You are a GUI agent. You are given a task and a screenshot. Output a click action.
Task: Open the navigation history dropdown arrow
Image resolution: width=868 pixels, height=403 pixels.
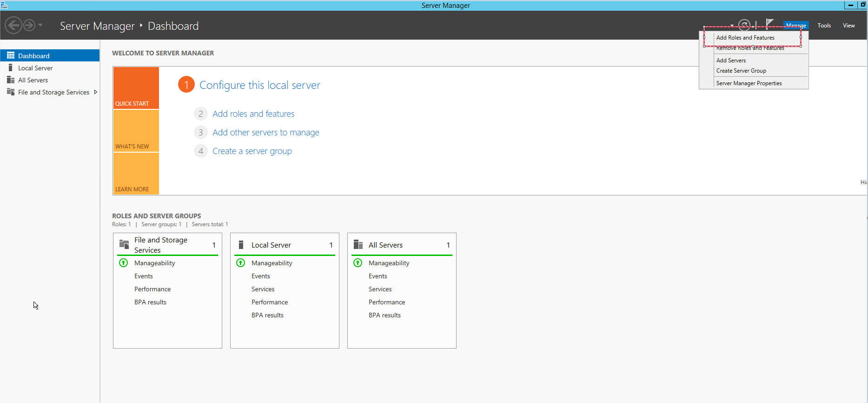pos(40,25)
